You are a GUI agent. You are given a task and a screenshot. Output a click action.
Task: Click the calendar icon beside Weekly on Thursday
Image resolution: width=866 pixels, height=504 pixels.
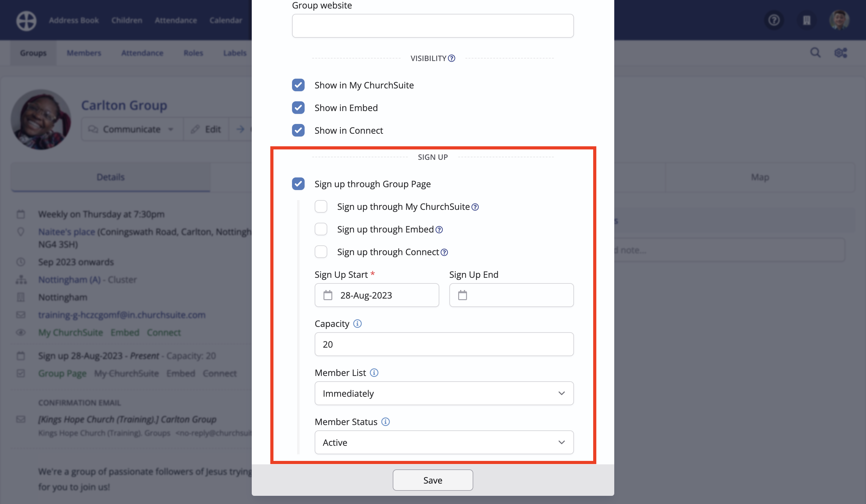(21, 214)
